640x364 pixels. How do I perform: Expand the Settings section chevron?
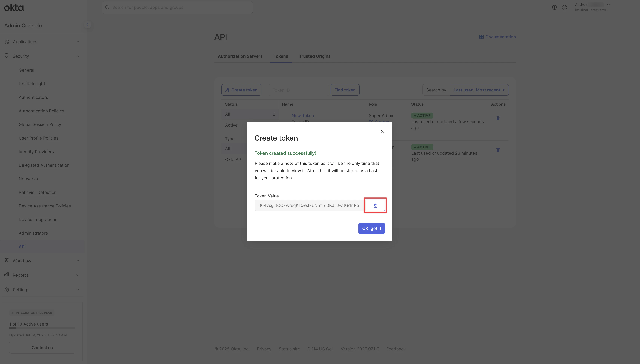point(78,290)
